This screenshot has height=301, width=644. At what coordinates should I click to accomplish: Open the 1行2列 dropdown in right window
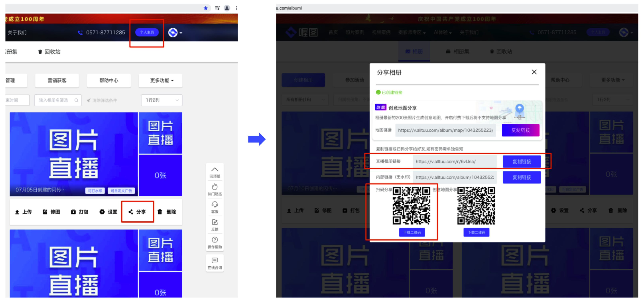tap(612, 100)
